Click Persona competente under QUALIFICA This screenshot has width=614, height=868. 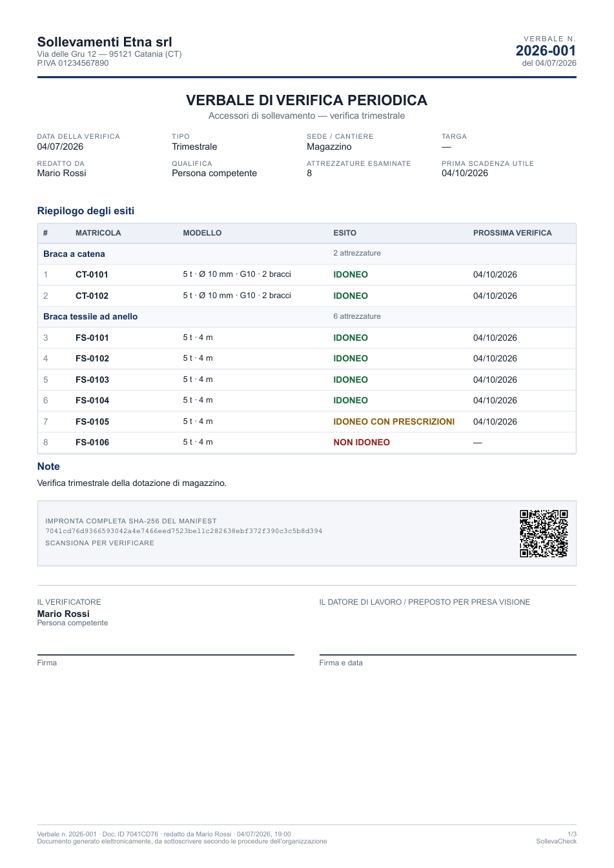214,173
